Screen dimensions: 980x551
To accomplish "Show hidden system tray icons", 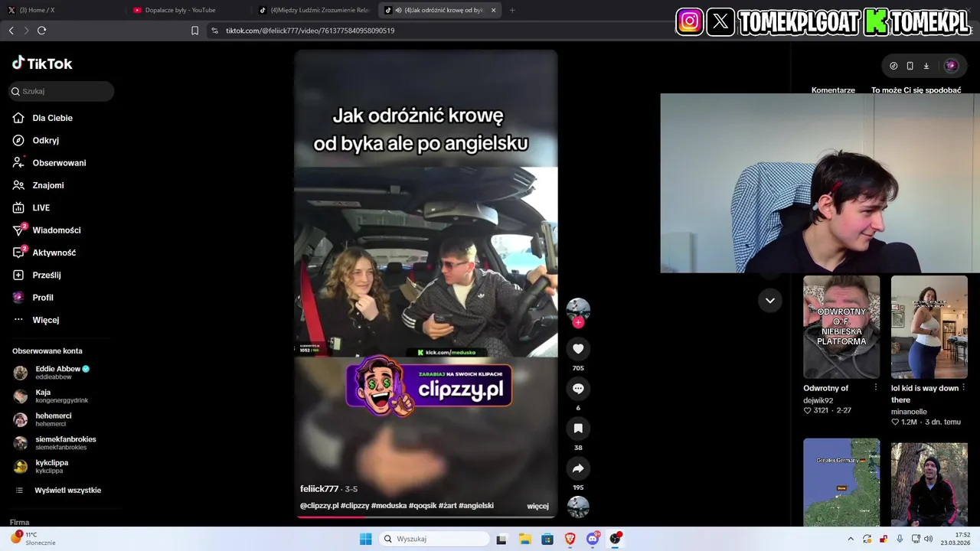I will (850, 539).
